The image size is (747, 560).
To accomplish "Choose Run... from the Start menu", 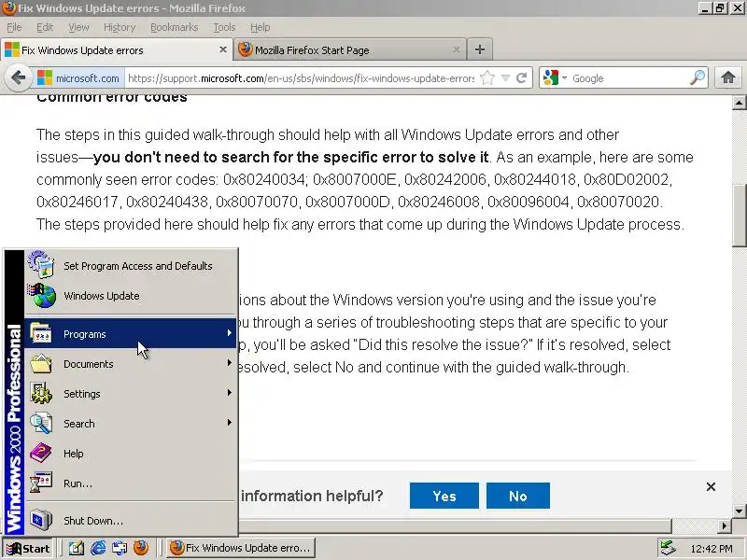I will pyautogui.click(x=131, y=483).
